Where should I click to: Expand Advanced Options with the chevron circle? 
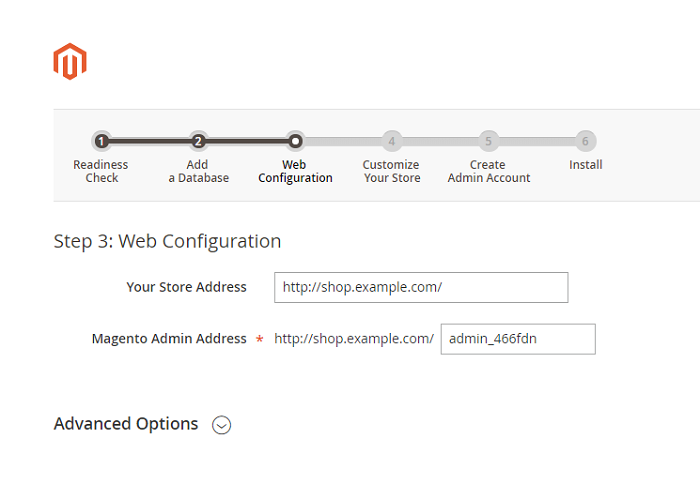click(221, 425)
